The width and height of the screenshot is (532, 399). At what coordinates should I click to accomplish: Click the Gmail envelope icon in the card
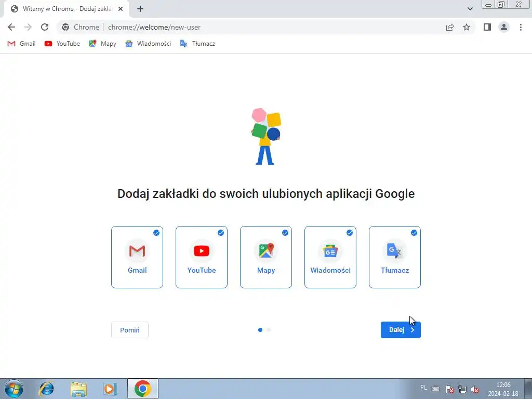[137, 251]
